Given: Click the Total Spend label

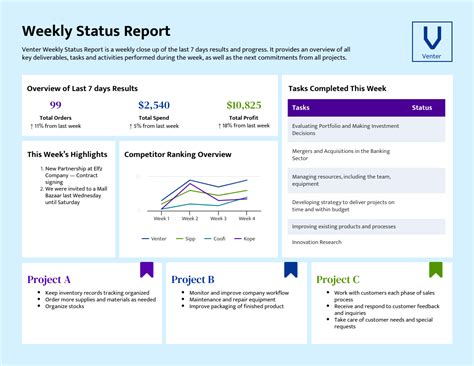Looking at the screenshot, I should 154,118.
